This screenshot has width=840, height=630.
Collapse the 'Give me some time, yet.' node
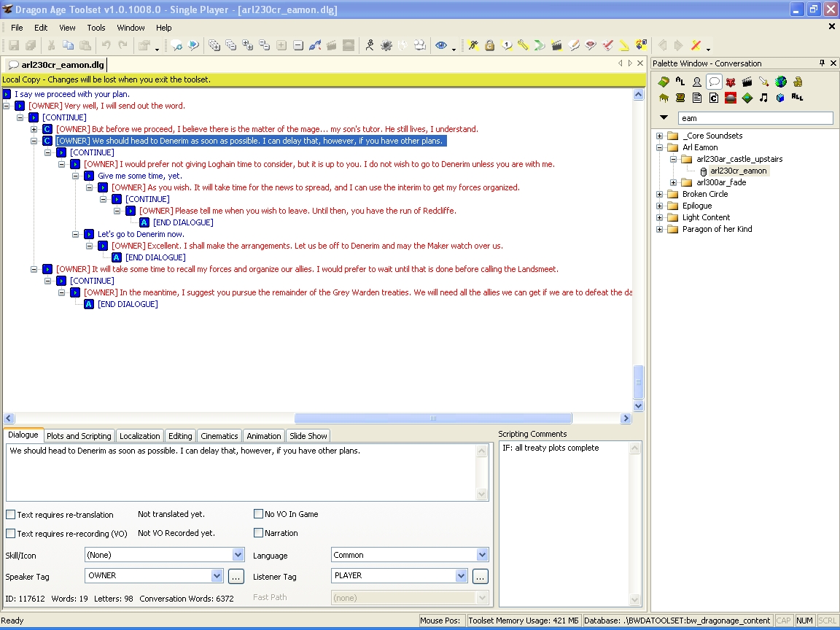pyautogui.click(x=76, y=176)
